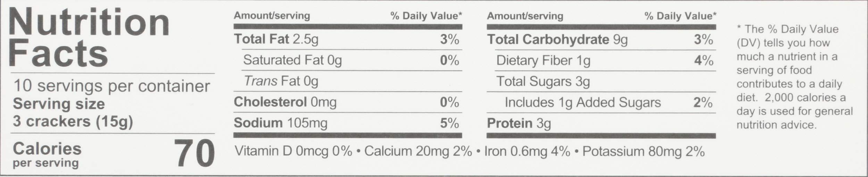Select the Potassium 80mg 2% entry
The height and width of the screenshot is (177, 868).
pyautogui.click(x=643, y=151)
